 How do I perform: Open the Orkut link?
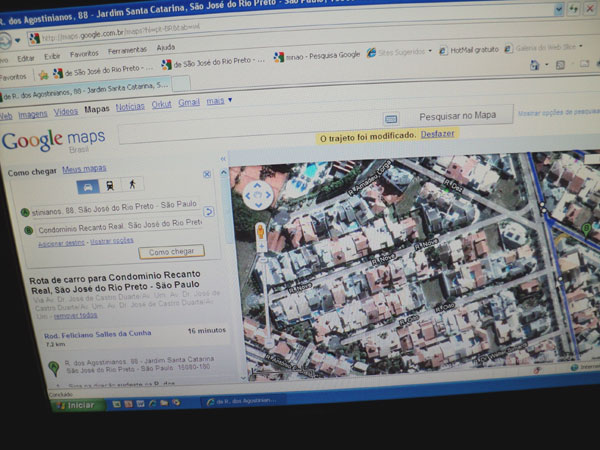161,104
